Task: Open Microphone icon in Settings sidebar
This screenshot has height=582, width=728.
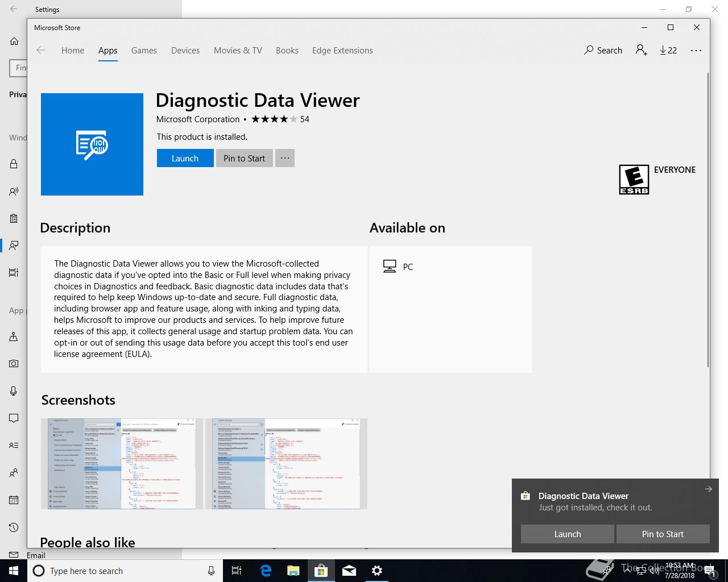Action: tap(14, 391)
